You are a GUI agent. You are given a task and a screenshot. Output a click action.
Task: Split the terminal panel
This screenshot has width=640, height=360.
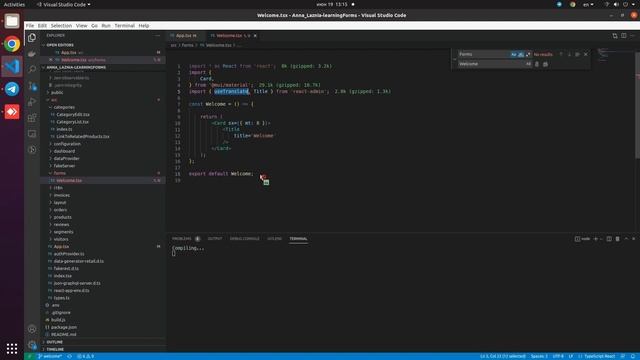pos(609,239)
